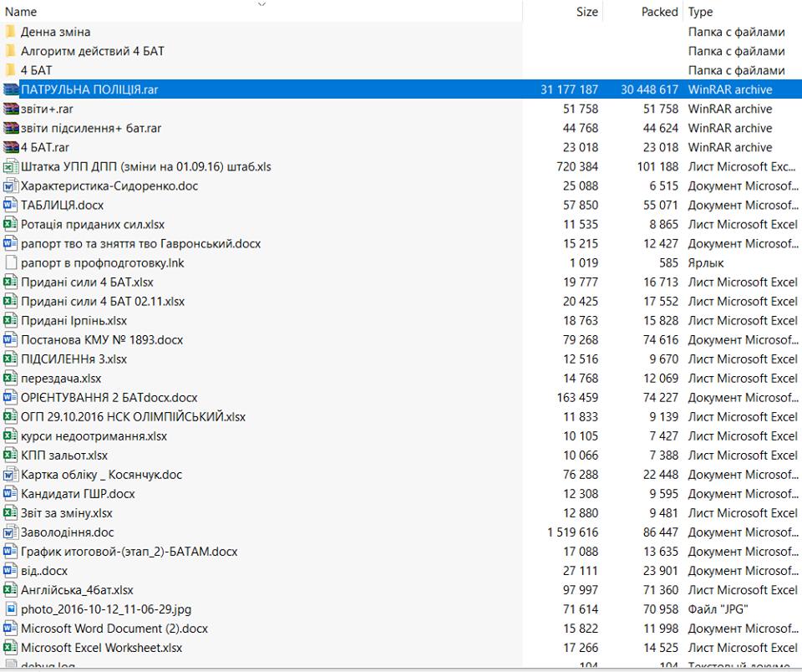Click the рапорт в профподготовку.lnk shortcut icon
The image size is (802, 672).
[11, 262]
